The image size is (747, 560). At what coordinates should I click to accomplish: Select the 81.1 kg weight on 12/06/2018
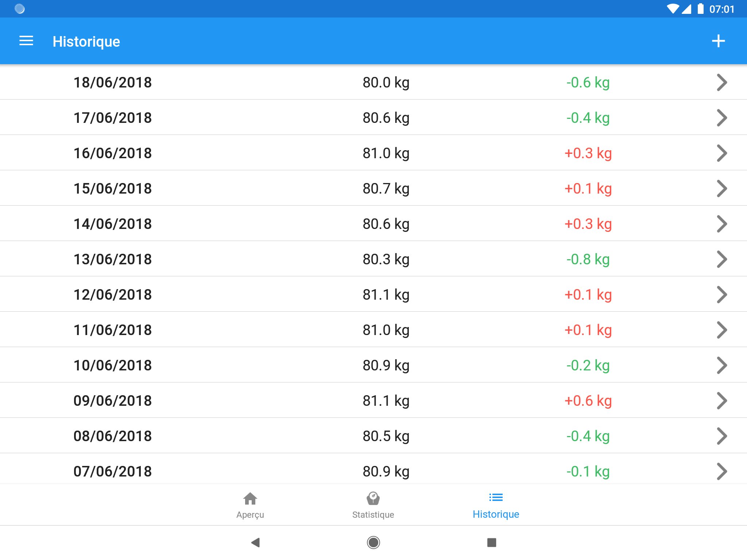pos(386,295)
